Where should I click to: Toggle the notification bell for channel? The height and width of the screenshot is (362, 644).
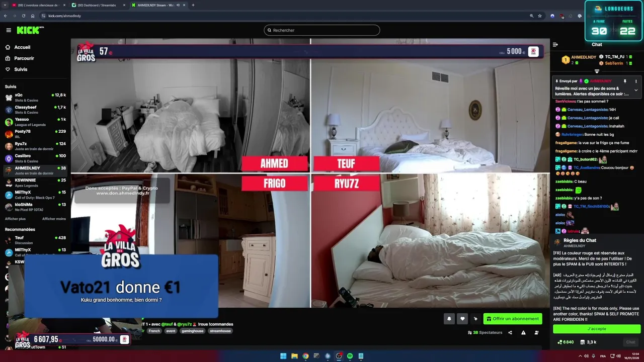tap(449, 319)
